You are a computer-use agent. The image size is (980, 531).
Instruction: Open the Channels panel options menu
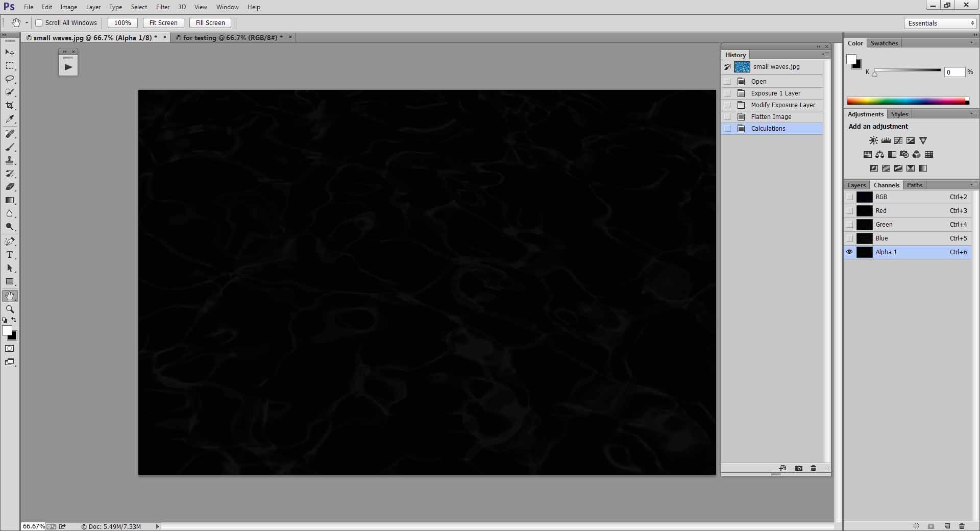tap(974, 185)
